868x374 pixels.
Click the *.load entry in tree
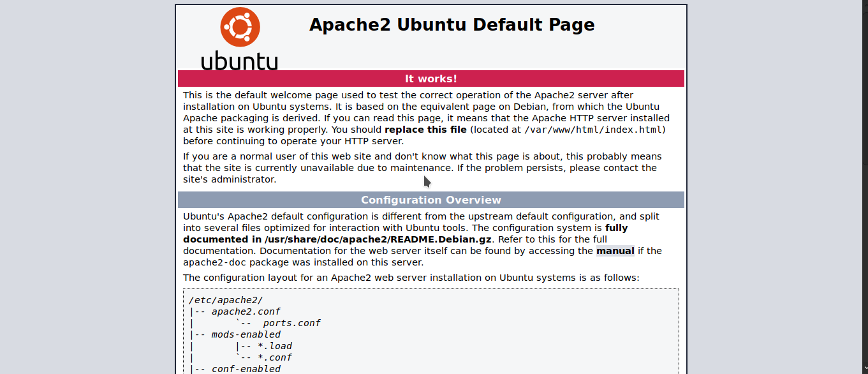pyautogui.click(x=275, y=346)
